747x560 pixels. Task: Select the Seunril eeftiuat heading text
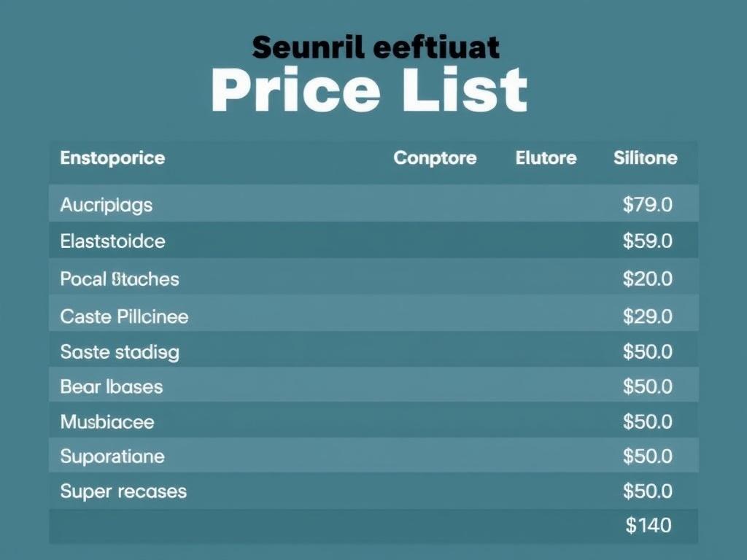376,47
